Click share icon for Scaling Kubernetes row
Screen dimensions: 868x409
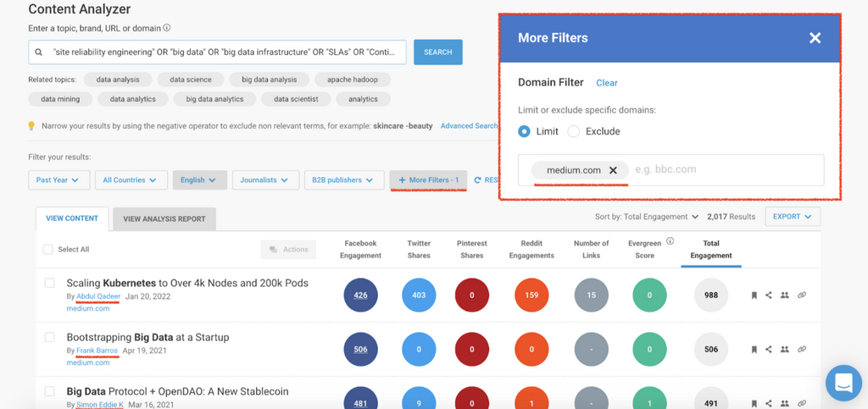pos(769,296)
